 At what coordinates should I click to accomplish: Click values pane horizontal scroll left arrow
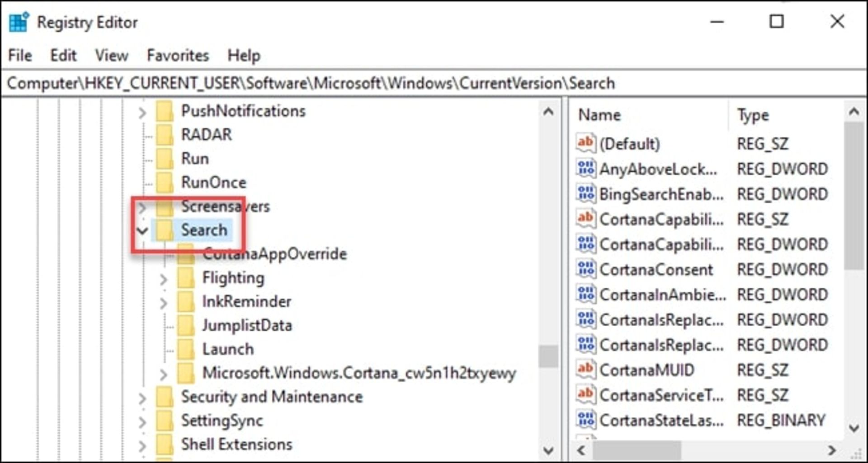click(x=582, y=450)
